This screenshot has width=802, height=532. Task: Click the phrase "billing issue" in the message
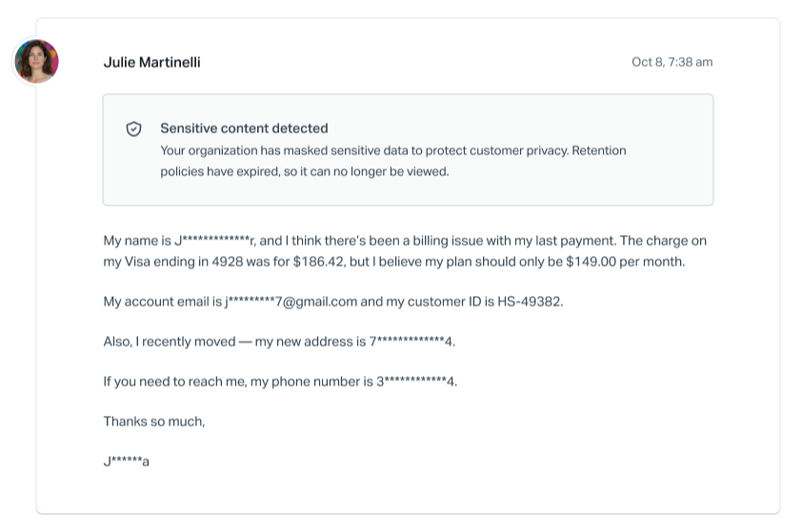pos(445,241)
